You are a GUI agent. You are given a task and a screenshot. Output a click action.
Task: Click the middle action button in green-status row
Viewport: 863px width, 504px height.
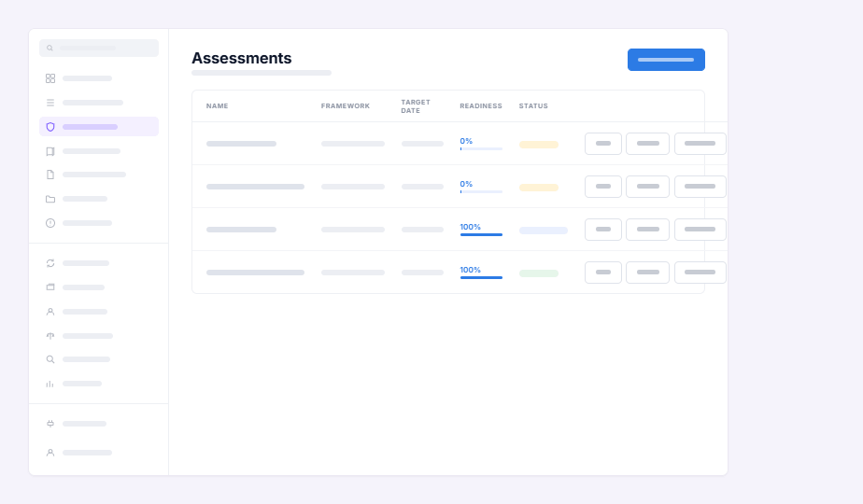click(648, 273)
